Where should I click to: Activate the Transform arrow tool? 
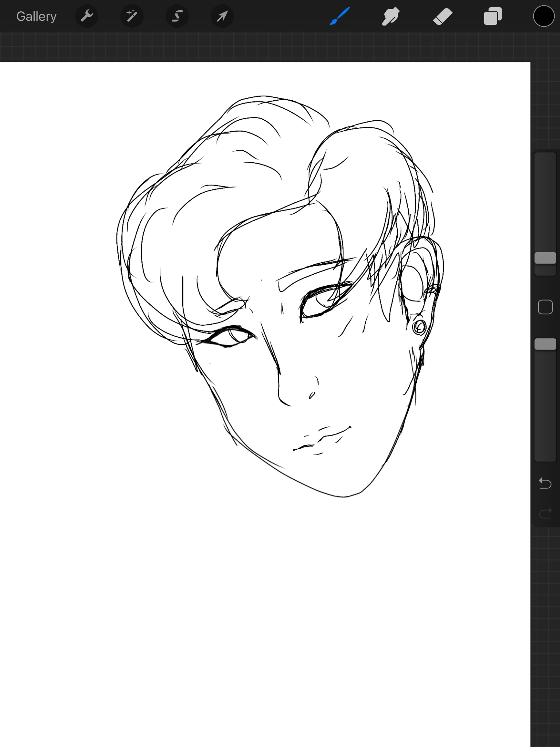[222, 16]
